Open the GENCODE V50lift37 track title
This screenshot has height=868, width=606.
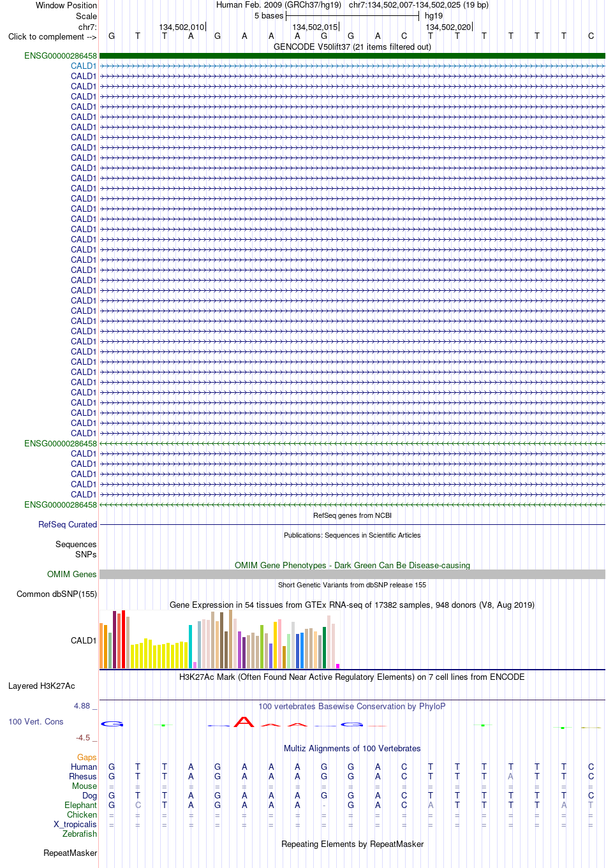[352, 47]
